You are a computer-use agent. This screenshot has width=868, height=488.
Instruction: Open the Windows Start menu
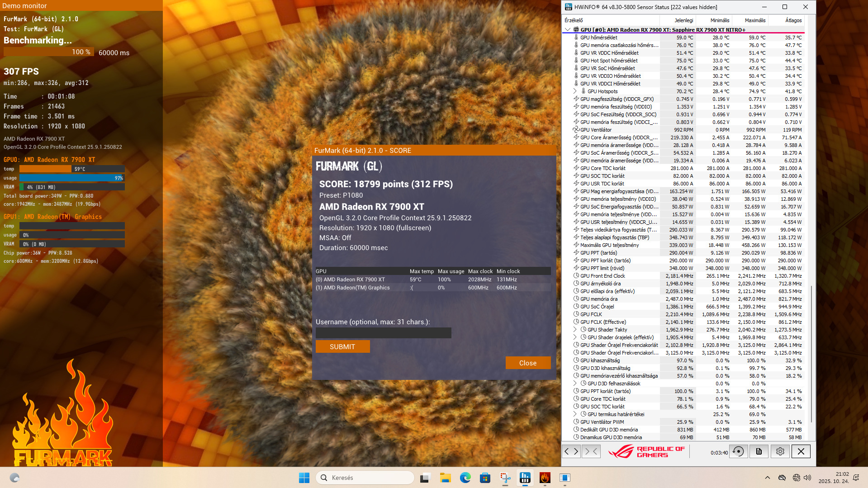304,478
